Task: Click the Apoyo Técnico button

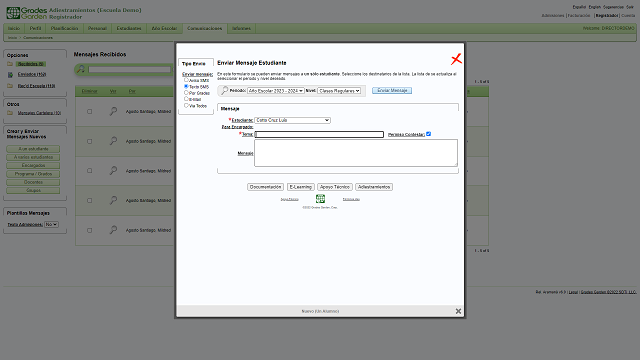Action: 335,187
